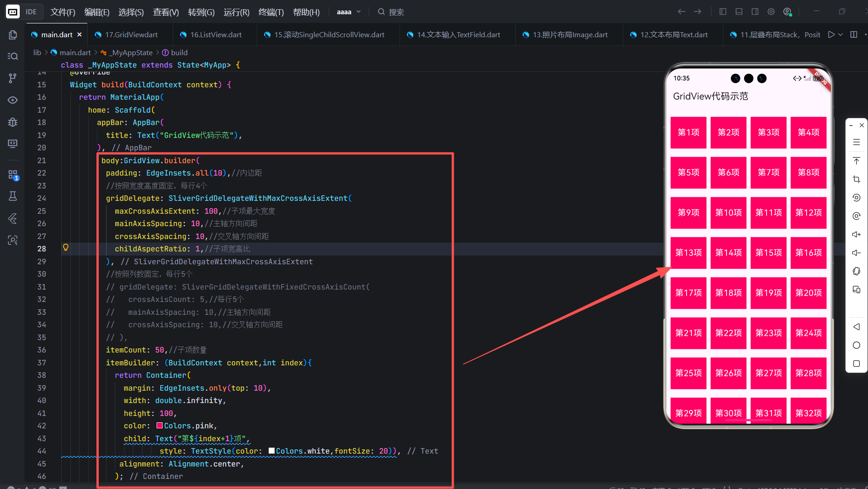Toggle the secondary sidebar layout icon
This screenshot has height=489, width=868.
[755, 11]
